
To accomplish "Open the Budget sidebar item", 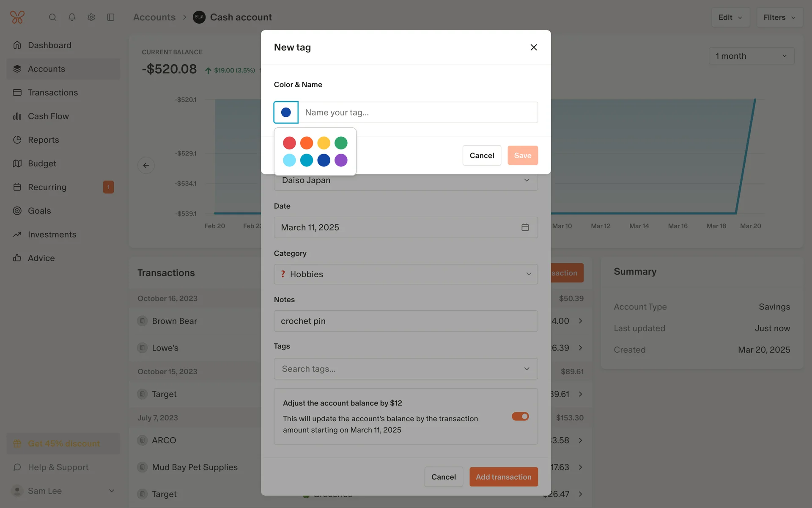I will (42, 163).
